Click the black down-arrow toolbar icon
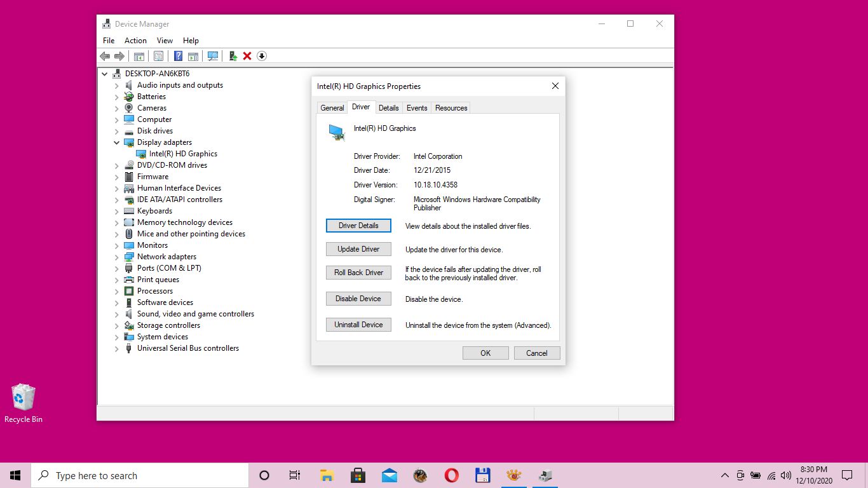 tap(262, 56)
